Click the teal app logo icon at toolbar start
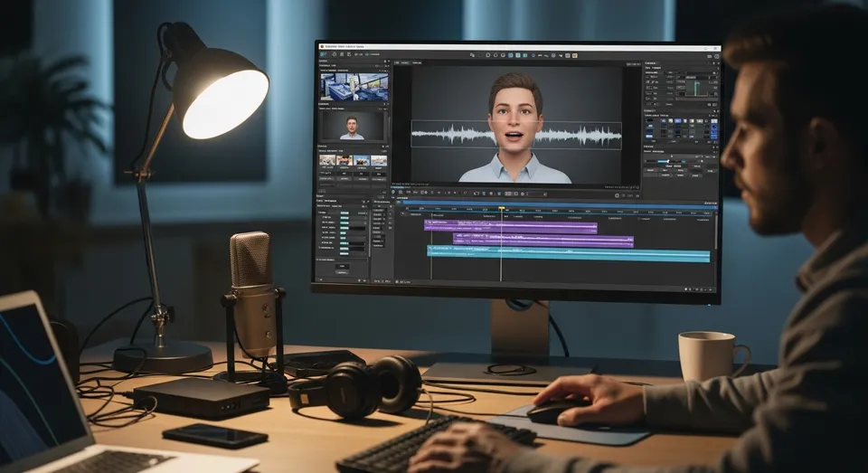 click(324, 54)
